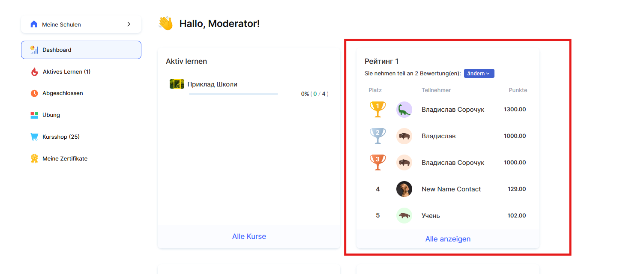Click the dog photo avatar

coord(404,189)
